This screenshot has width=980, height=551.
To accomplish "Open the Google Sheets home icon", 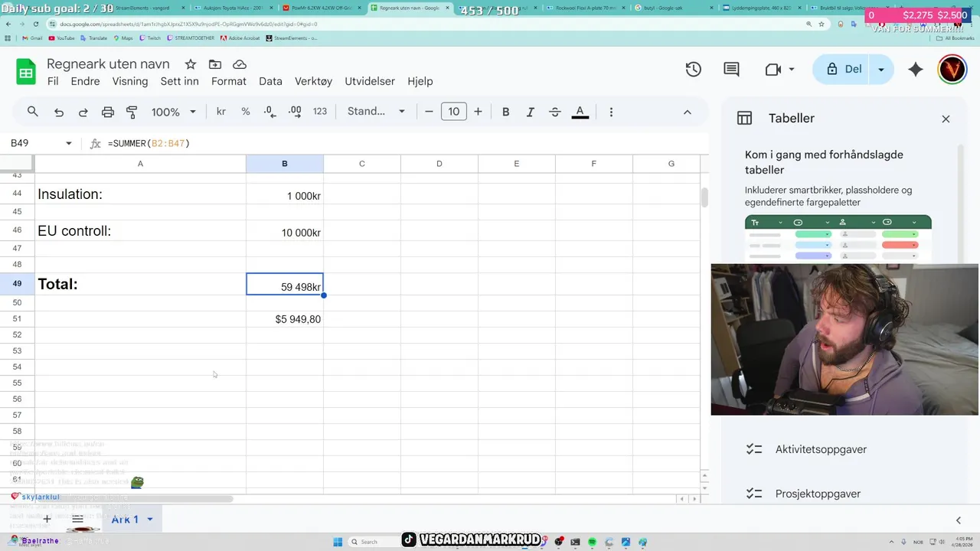I will pyautogui.click(x=26, y=72).
